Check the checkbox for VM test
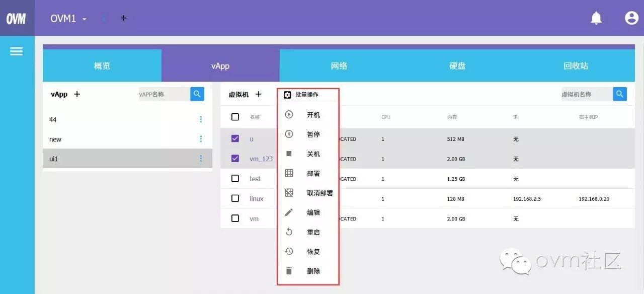Image resolution: width=644 pixels, height=294 pixels. [x=235, y=178]
